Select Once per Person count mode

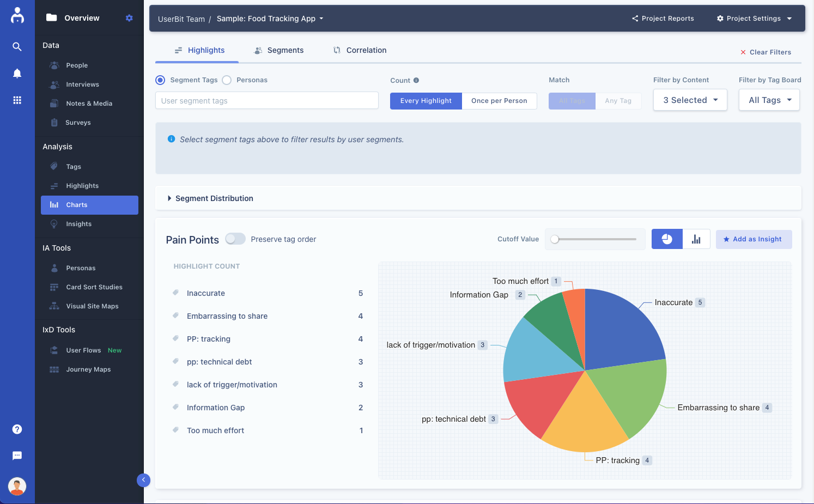[x=499, y=101]
